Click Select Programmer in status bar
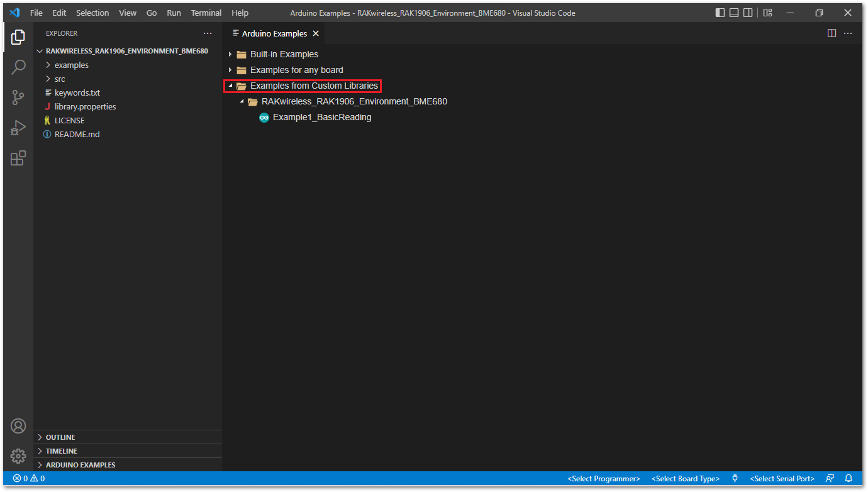The width and height of the screenshot is (868, 492). 604,479
